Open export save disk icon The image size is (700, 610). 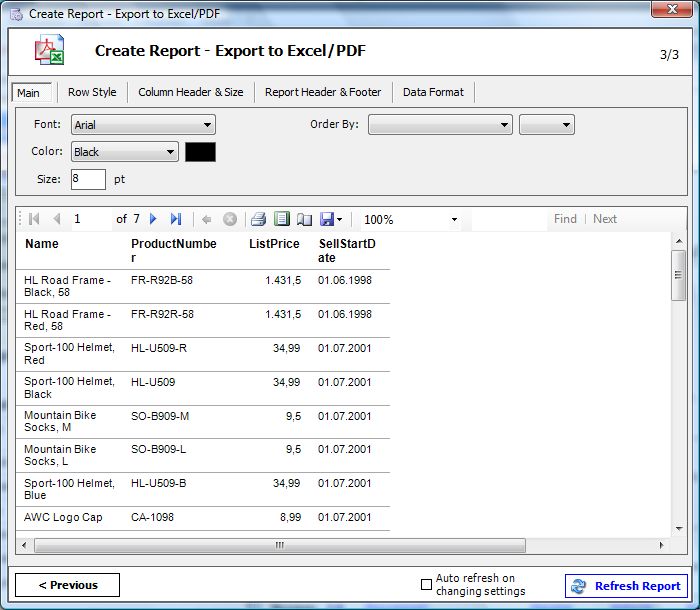[x=327, y=219]
